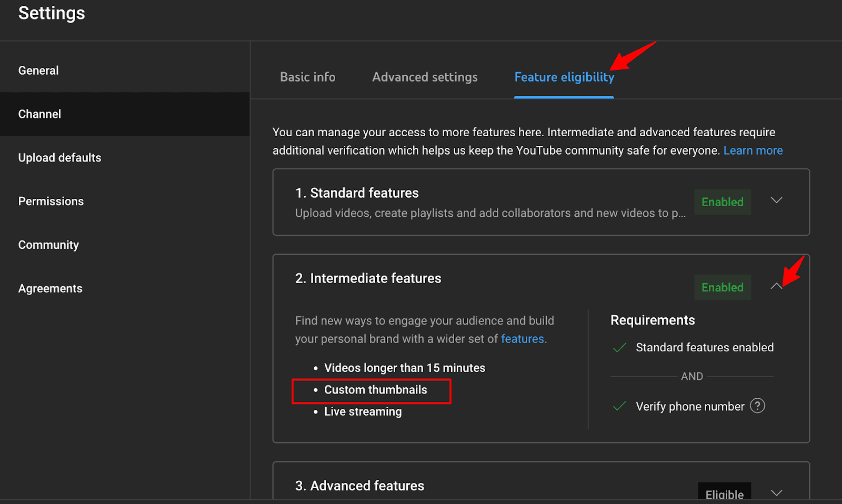Open the Advanced settings tab
Image resolution: width=842 pixels, height=504 pixels.
[424, 77]
